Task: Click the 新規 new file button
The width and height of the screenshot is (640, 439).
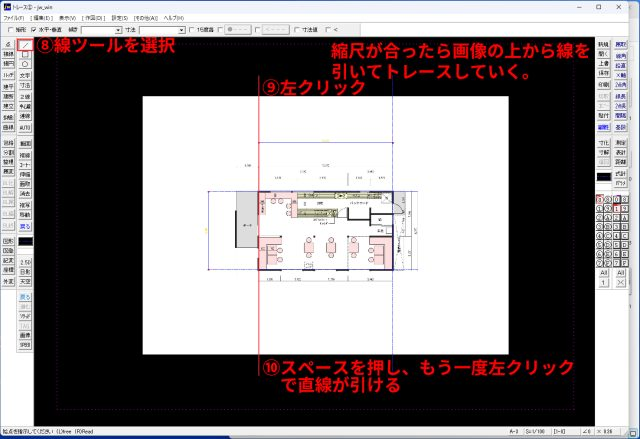Action: (603, 45)
